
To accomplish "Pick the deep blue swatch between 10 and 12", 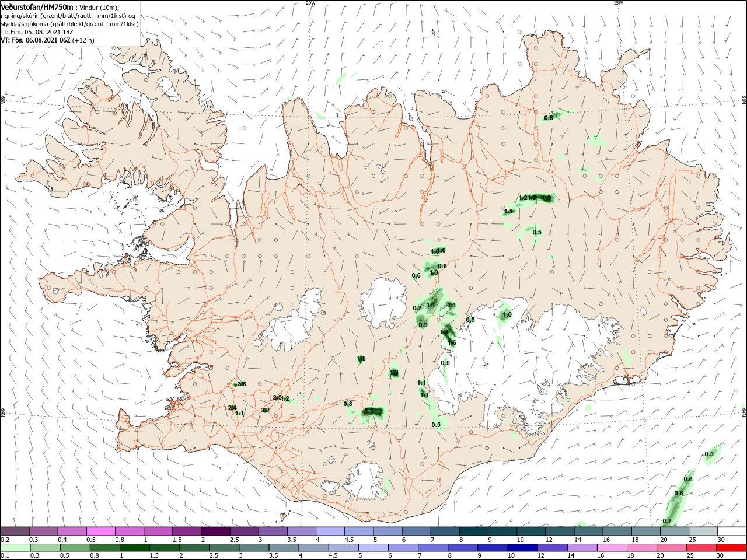I will pyautogui.click(x=522, y=548).
